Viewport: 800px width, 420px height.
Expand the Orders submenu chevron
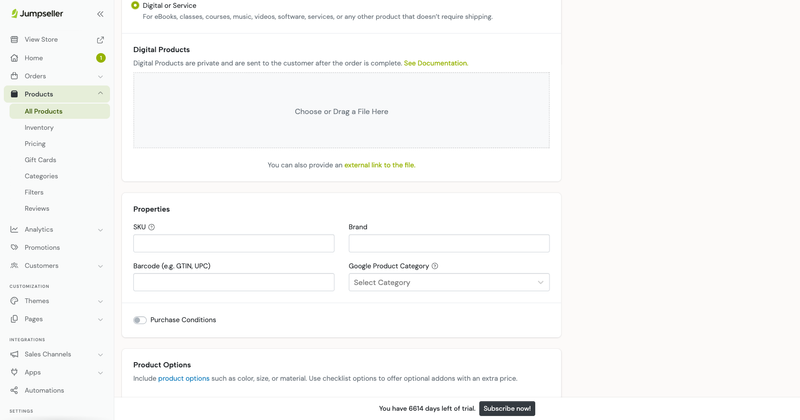point(101,77)
